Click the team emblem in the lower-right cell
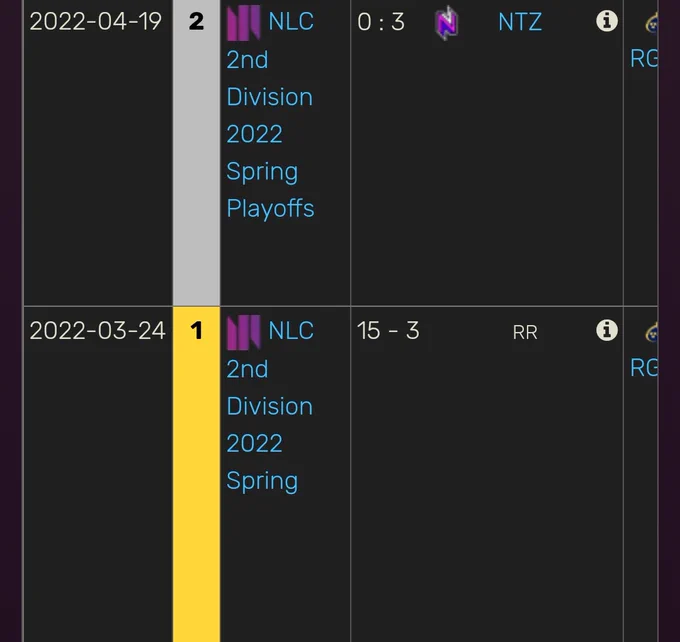 pos(652,332)
